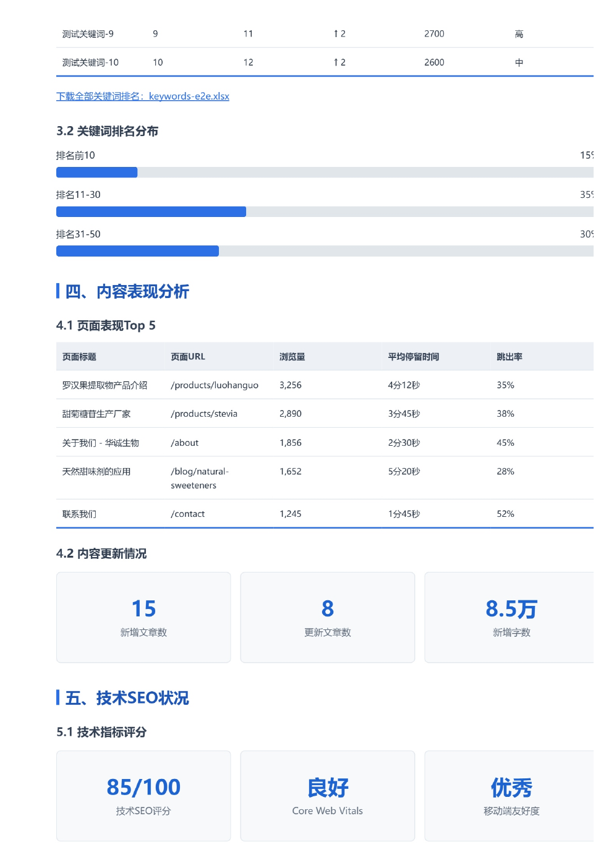Viewport: 614px width, 868px height.
Task: Select the 测试关键词-10 cell
Action: (90, 62)
